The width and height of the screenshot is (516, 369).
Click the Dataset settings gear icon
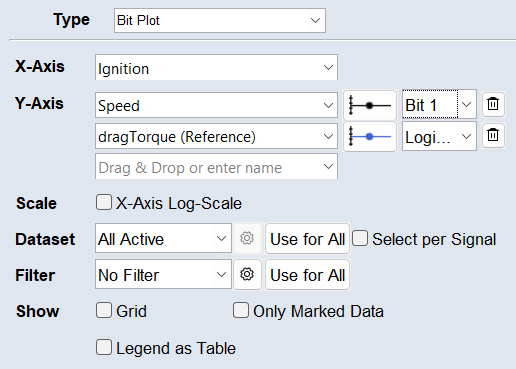[x=247, y=238]
